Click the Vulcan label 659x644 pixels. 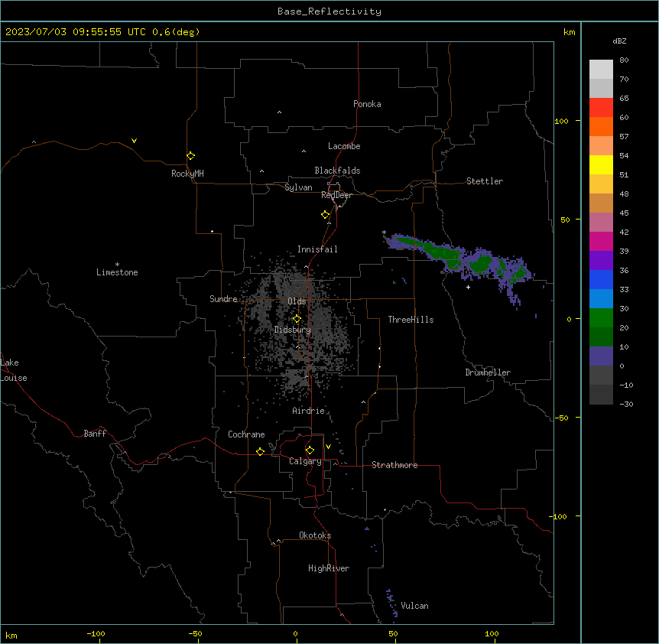(x=415, y=606)
